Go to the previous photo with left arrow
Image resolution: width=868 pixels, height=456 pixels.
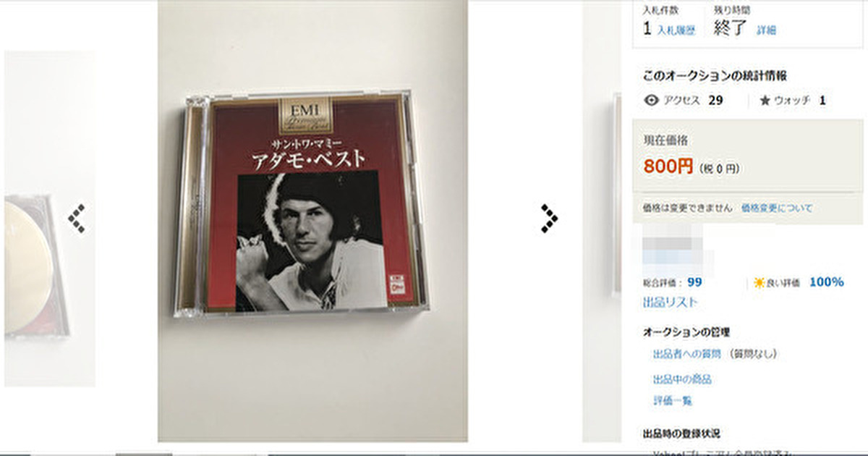tap(77, 219)
